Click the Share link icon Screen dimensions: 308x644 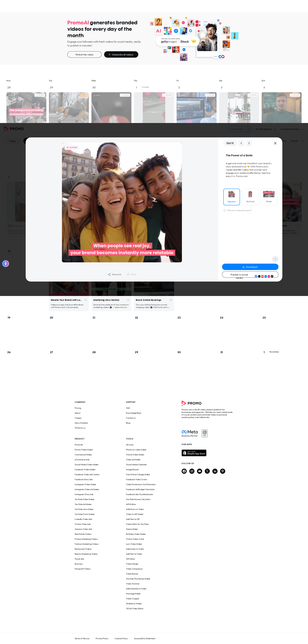[x=109, y=275]
